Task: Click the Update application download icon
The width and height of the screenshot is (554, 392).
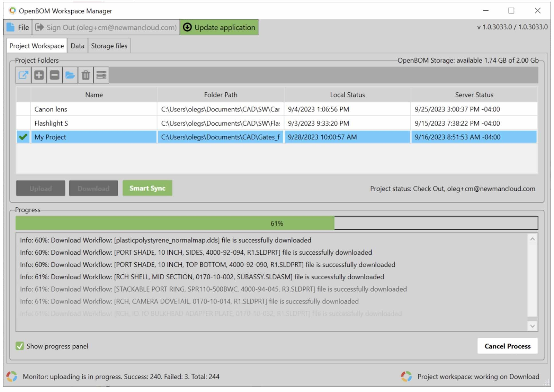Action: [187, 27]
